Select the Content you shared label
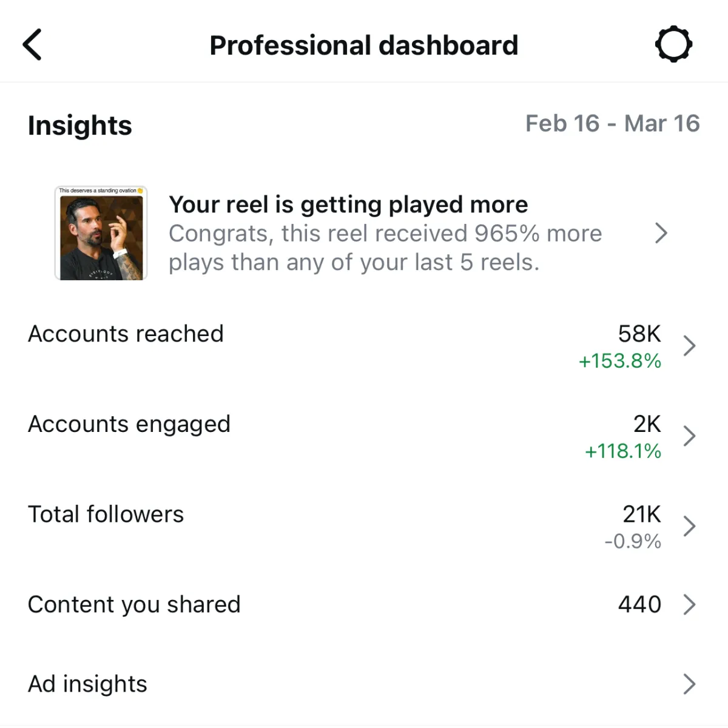 [134, 605]
